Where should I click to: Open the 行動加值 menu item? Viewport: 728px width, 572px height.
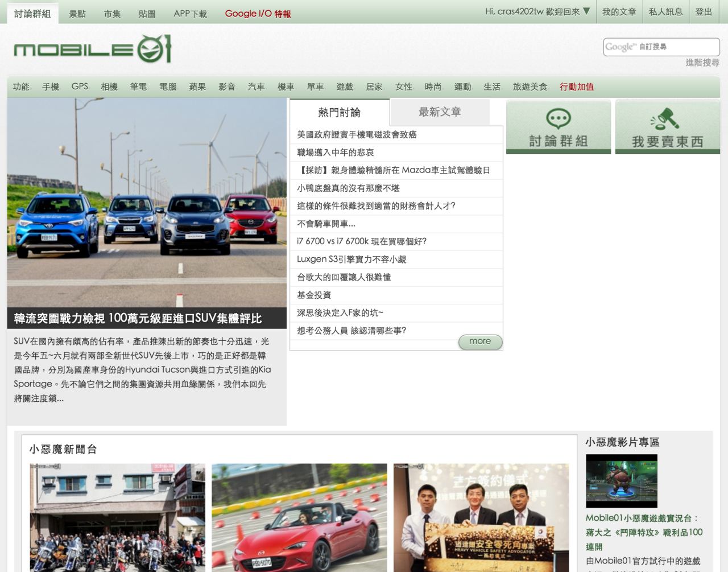click(576, 87)
